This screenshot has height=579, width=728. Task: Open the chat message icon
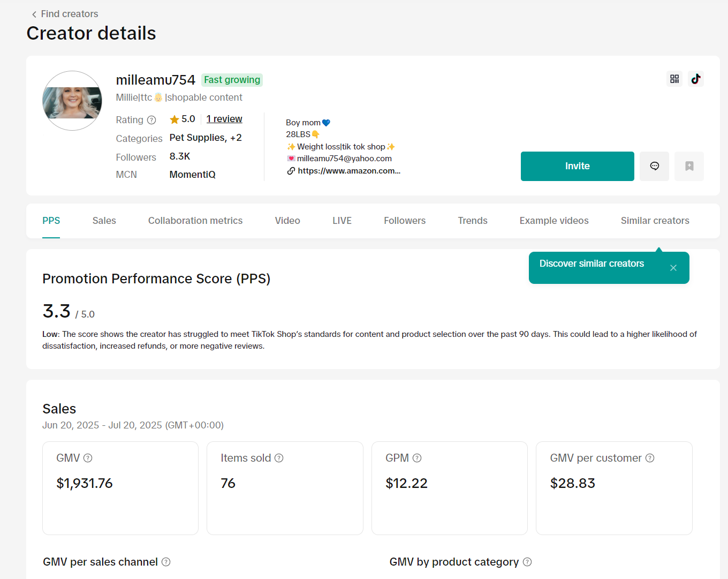coord(654,166)
